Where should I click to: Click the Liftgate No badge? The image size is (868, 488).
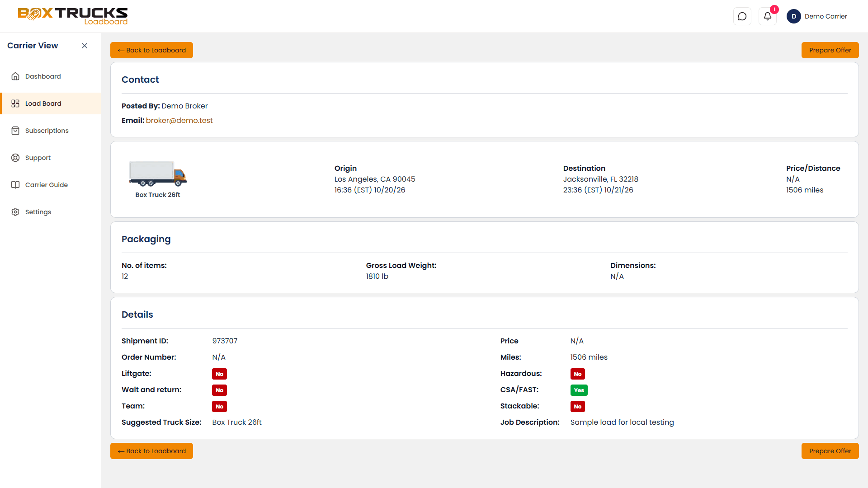[x=219, y=374]
